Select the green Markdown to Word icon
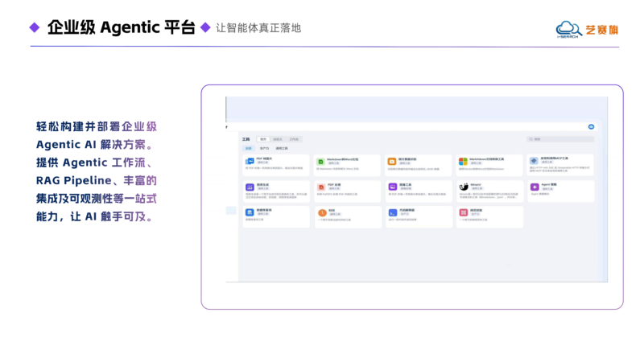This screenshot has width=644, height=362. tap(320, 162)
